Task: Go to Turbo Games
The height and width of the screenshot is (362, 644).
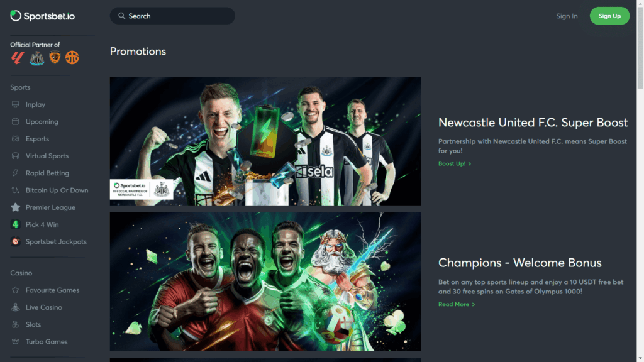Action: point(47,342)
